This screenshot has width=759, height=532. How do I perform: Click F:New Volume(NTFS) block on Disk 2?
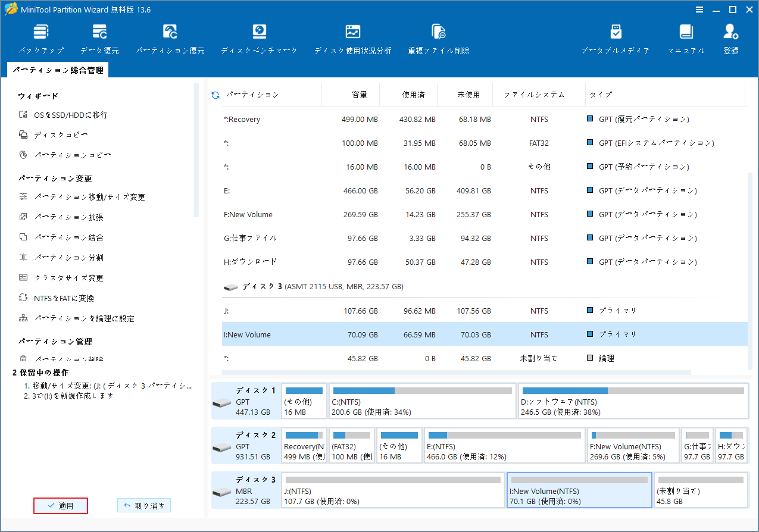(x=633, y=446)
